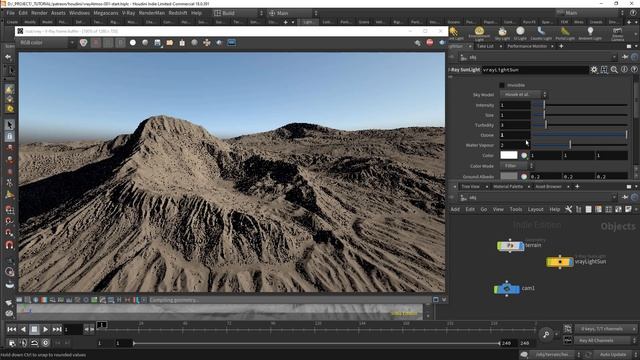Image resolution: width=640 pixels, height=360 pixels.
Task: Click the animation key icon near timeline
Action: coord(546,335)
